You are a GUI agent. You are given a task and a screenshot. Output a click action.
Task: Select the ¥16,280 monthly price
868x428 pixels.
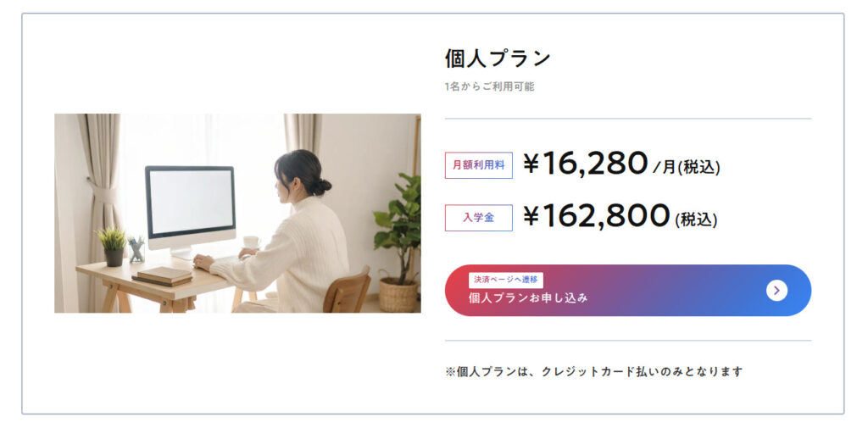585,164
